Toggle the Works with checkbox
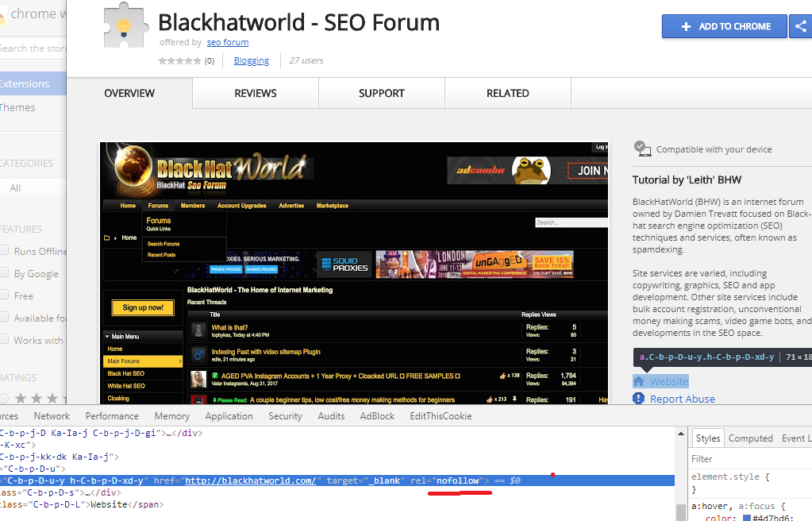The image size is (812, 521). (x=4, y=340)
